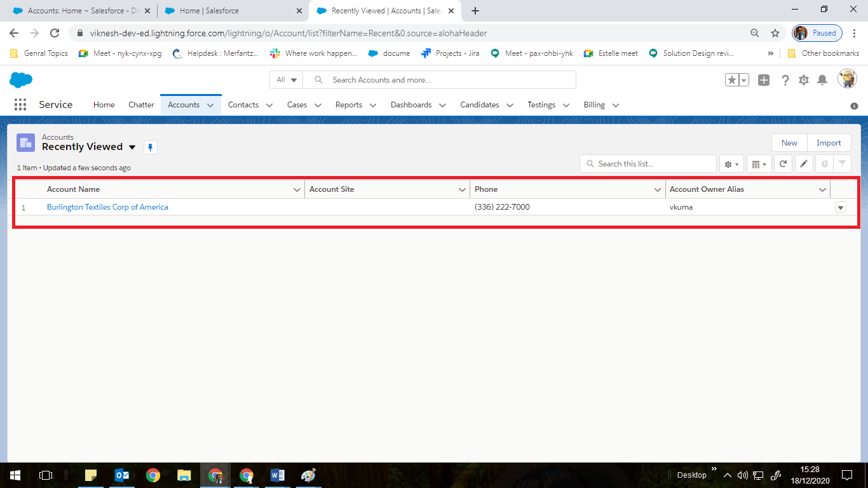The height and width of the screenshot is (488, 868).
Task: Open the Account Name column menu
Action: coord(297,189)
